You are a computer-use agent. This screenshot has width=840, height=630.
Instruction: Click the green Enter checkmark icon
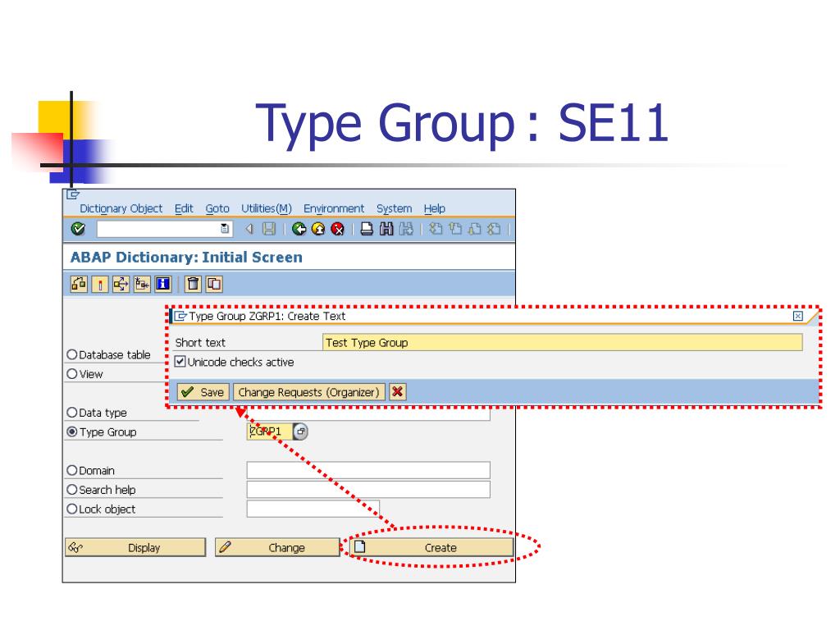tap(78, 229)
